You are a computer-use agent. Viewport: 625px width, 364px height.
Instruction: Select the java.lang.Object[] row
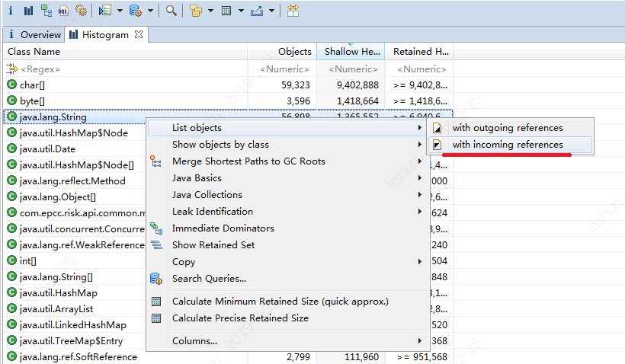(75, 197)
